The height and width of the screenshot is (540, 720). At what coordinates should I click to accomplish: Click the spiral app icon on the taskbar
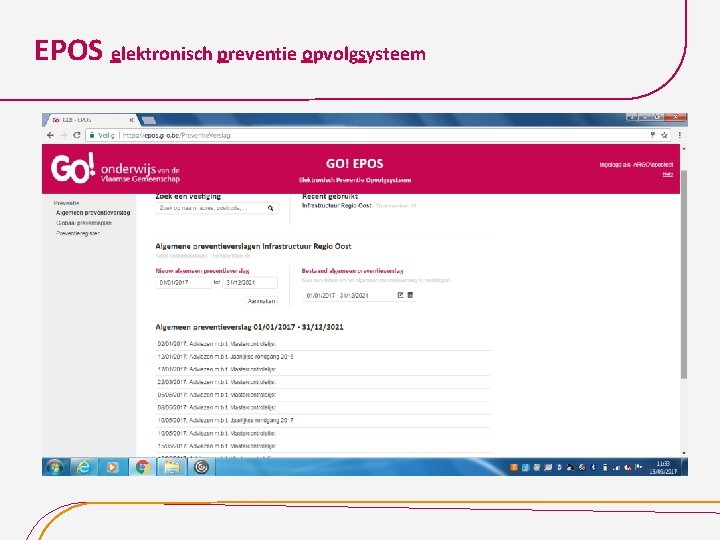[x=201, y=467]
